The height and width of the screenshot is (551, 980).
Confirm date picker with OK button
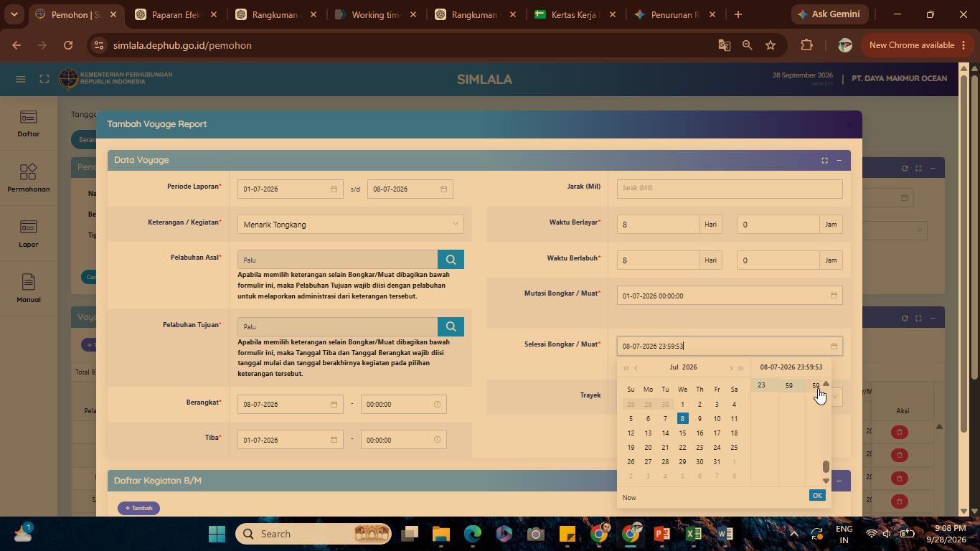click(816, 495)
